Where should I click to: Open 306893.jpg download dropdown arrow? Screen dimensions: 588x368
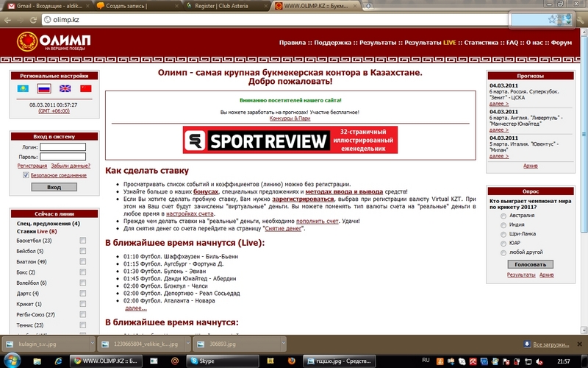tap(284, 344)
